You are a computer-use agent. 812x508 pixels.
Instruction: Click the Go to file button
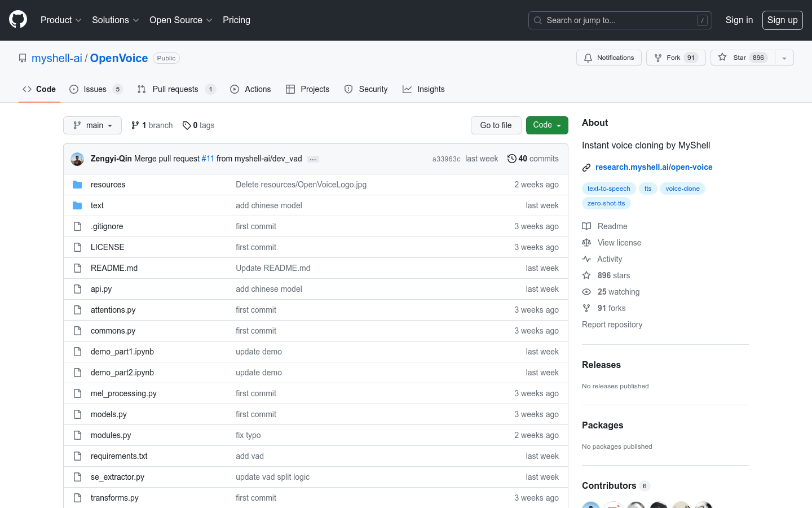coord(496,125)
